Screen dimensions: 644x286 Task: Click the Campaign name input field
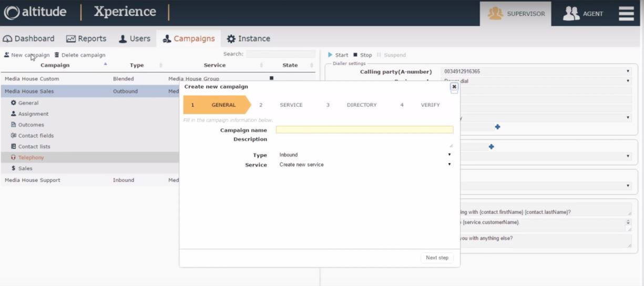[x=364, y=130]
